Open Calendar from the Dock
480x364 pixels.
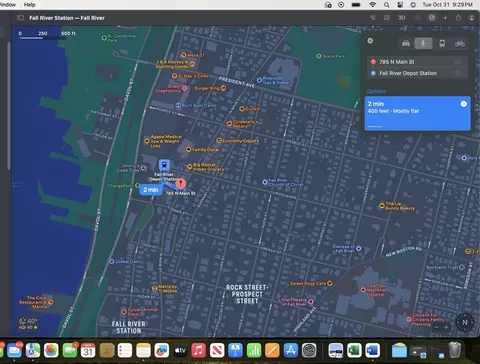pyautogui.click(x=88, y=350)
